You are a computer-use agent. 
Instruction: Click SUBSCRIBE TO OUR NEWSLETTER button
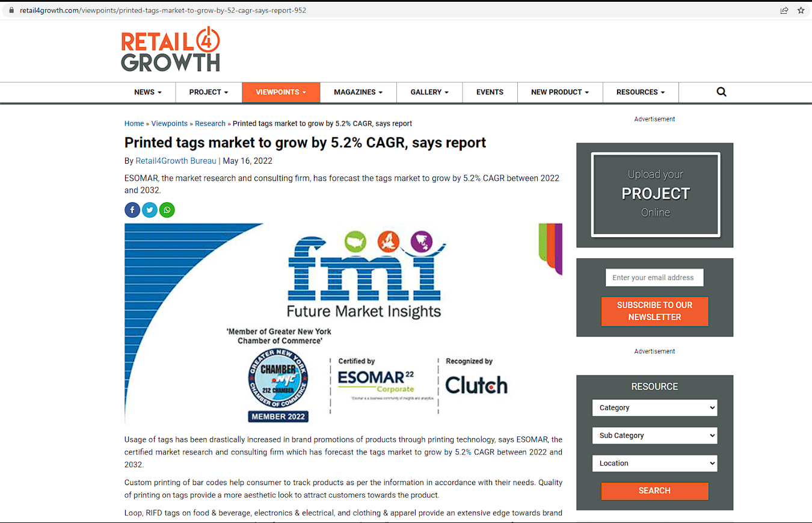tap(654, 311)
